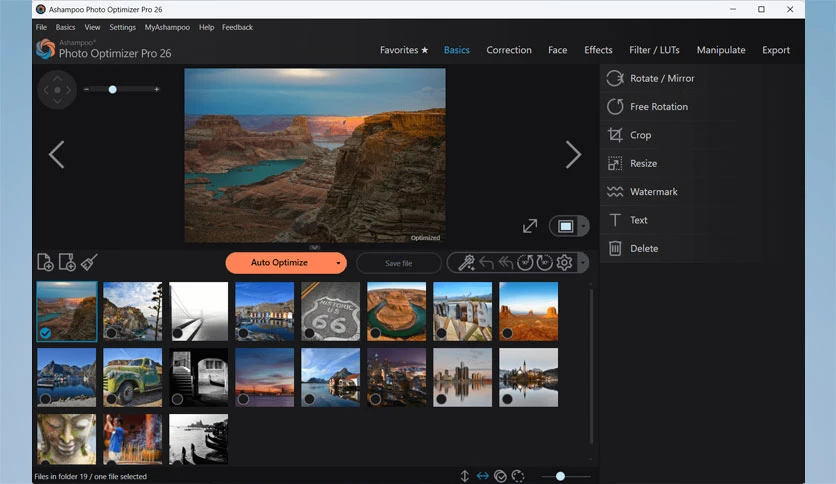Click the dashed circle deselect icon
Image resolution: width=836 pixels, height=484 pixels.
[518, 476]
